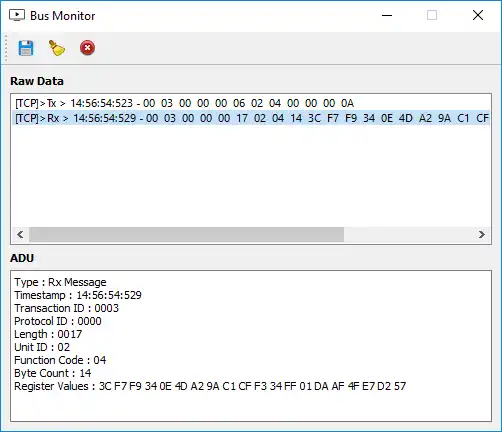
Task: Minimize the Bus Monitor window
Action: (x=387, y=15)
